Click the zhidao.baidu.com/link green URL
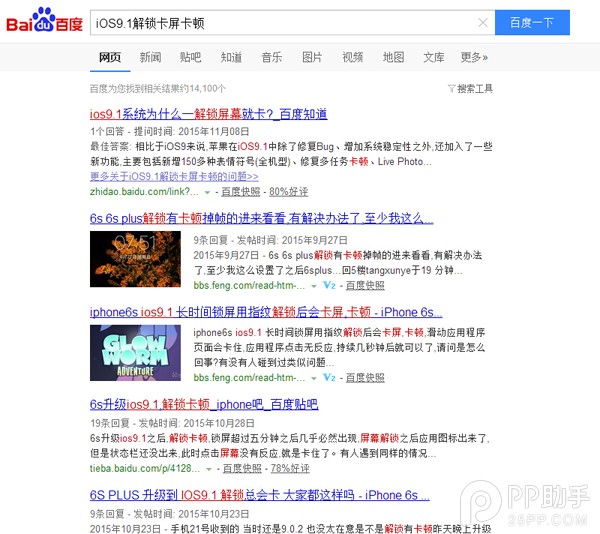The height and width of the screenshot is (534, 600). click(144, 192)
